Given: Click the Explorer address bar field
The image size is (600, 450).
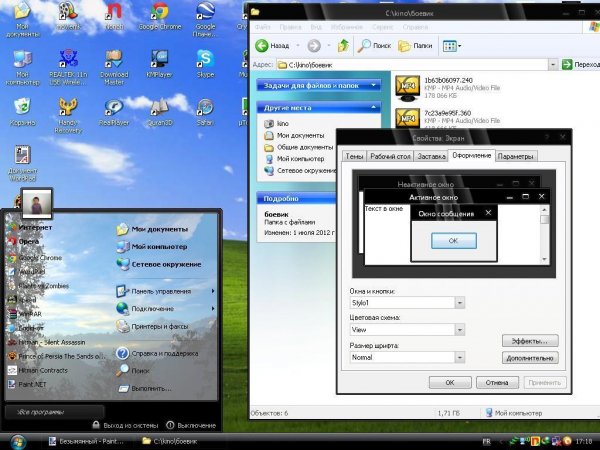Looking at the screenshot, I should [x=412, y=65].
